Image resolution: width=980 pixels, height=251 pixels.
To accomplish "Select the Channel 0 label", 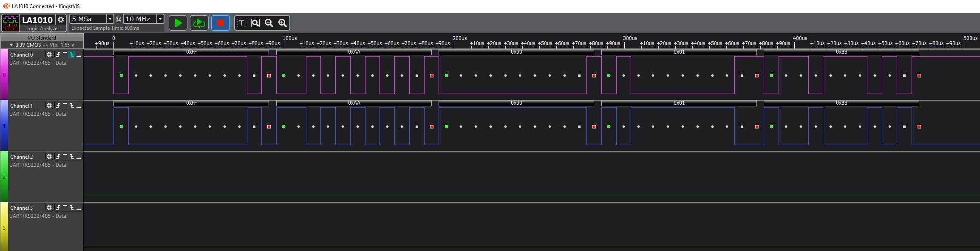I will [21, 54].
